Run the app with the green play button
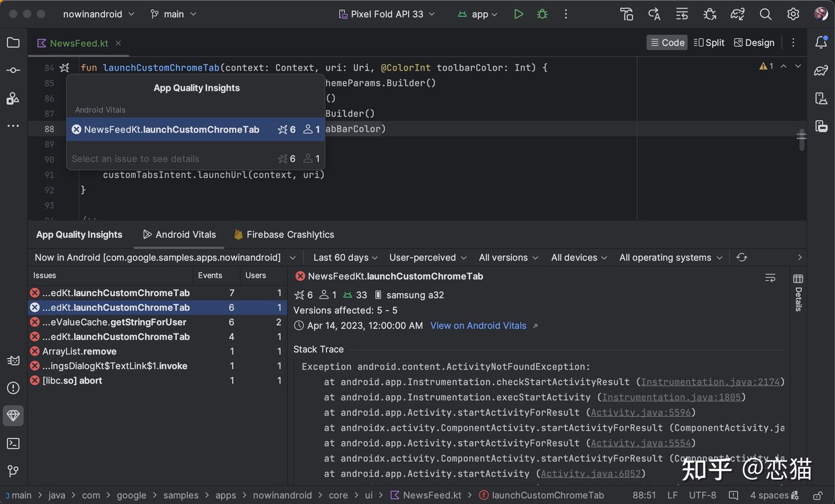The width and height of the screenshot is (835, 504). (518, 14)
